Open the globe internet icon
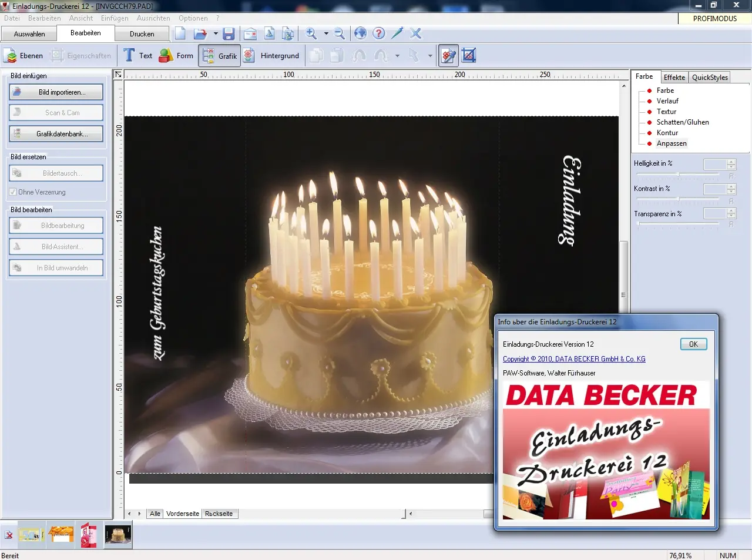Image resolution: width=752 pixels, height=560 pixels. coord(360,33)
